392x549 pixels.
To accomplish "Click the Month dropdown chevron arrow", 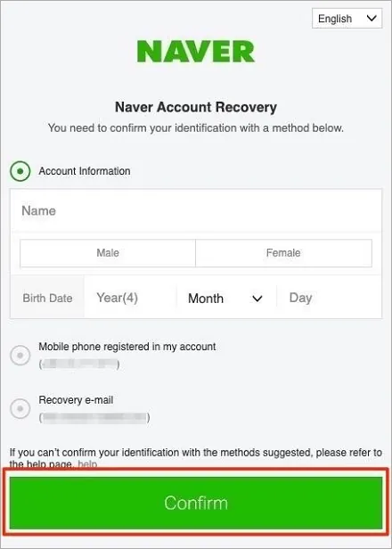I will [257, 299].
